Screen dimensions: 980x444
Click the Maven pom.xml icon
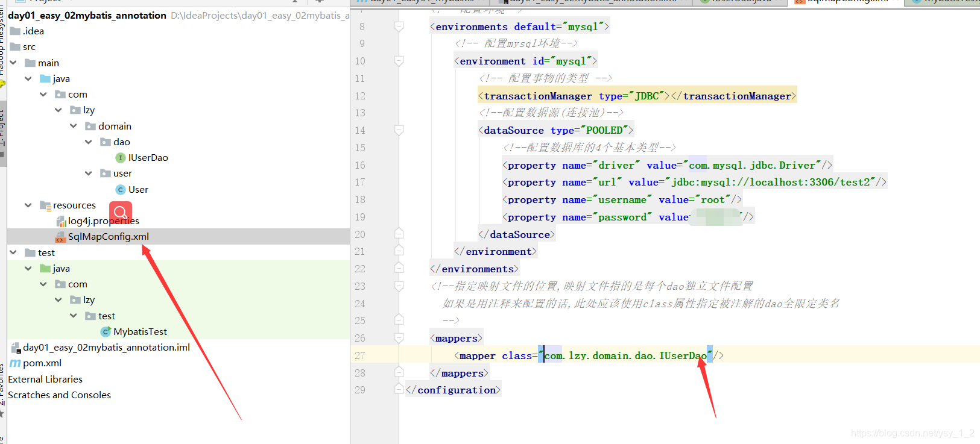pos(15,363)
